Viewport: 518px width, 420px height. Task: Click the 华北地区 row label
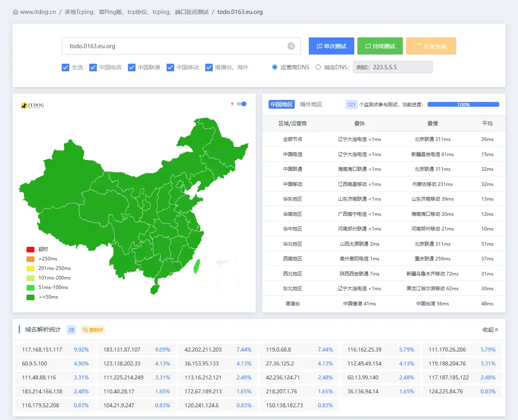pyautogui.click(x=292, y=244)
